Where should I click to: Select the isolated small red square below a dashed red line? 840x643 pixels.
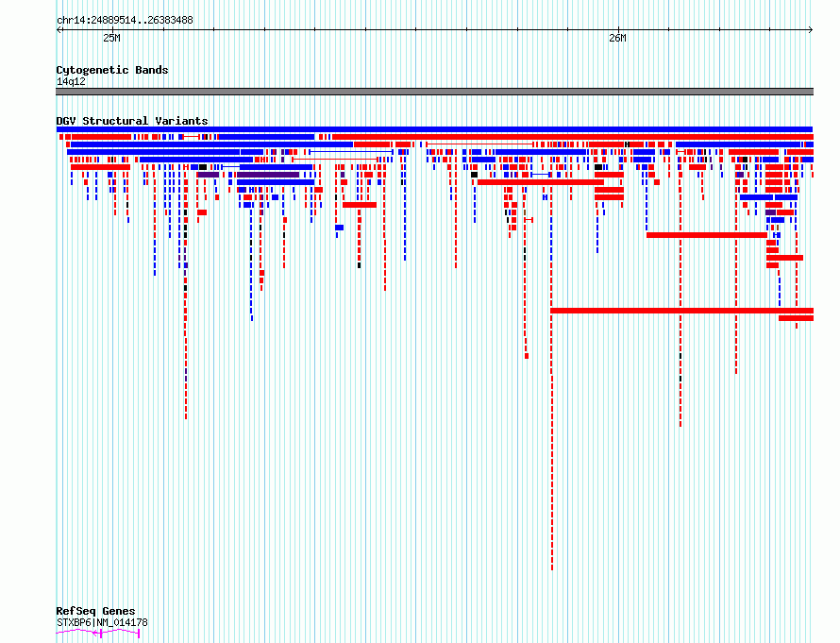[x=527, y=356]
